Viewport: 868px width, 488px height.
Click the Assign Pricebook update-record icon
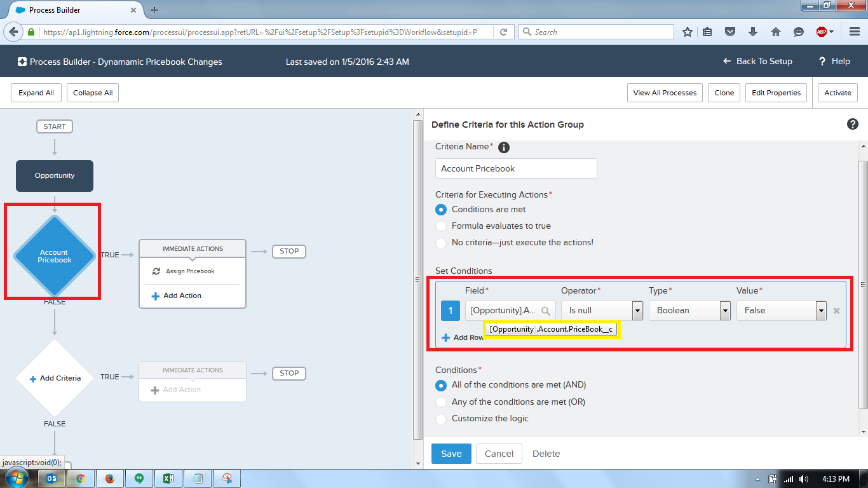click(x=156, y=271)
